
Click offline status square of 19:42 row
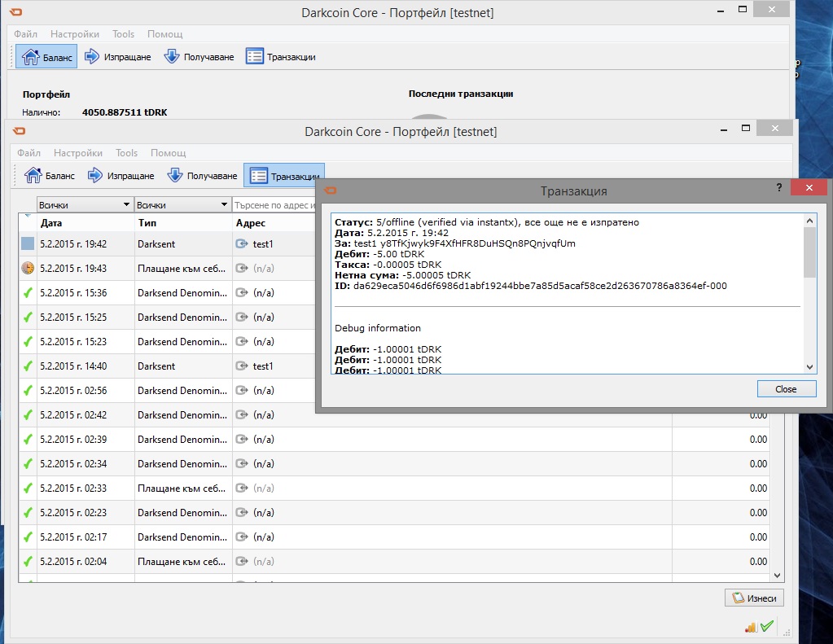28,244
